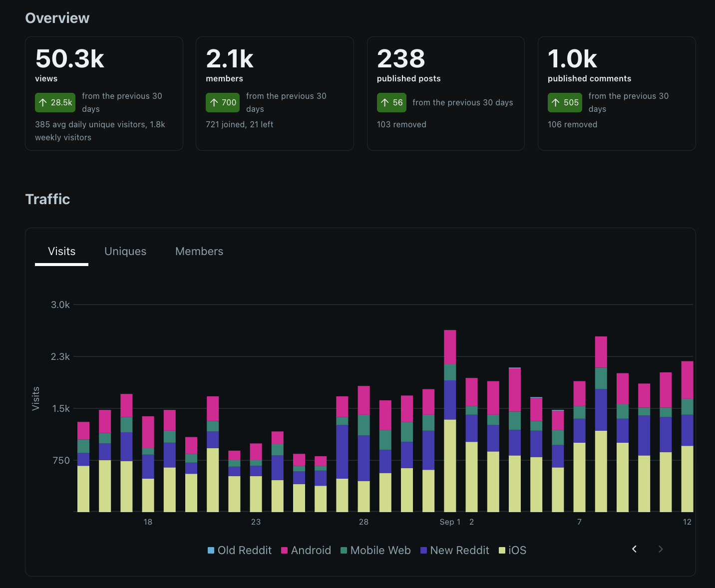This screenshot has width=715, height=588.
Task: Click the 2.3k y-axis label
Action: pos(60,356)
